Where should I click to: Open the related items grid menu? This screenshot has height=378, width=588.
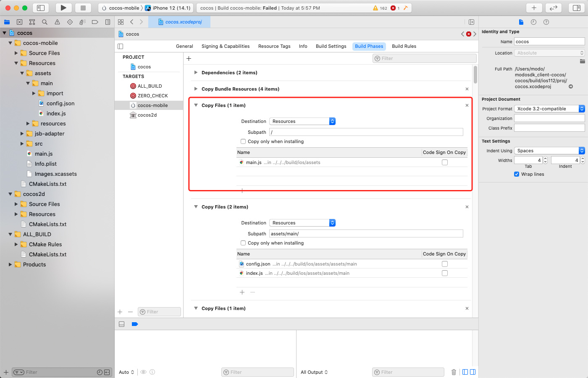tap(121, 22)
